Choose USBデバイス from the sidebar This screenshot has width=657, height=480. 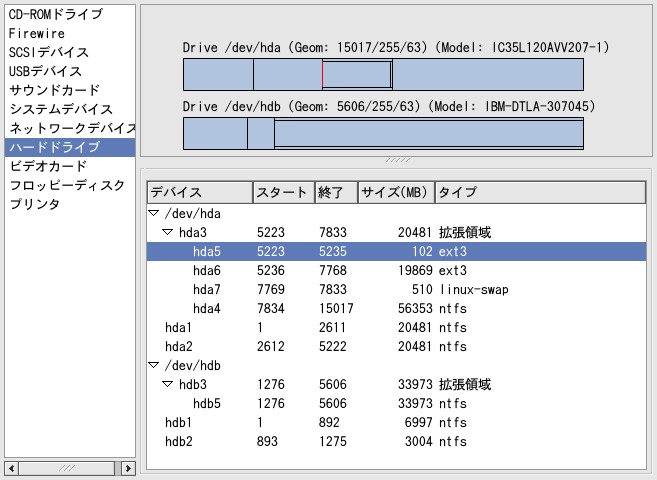pos(46,72)
